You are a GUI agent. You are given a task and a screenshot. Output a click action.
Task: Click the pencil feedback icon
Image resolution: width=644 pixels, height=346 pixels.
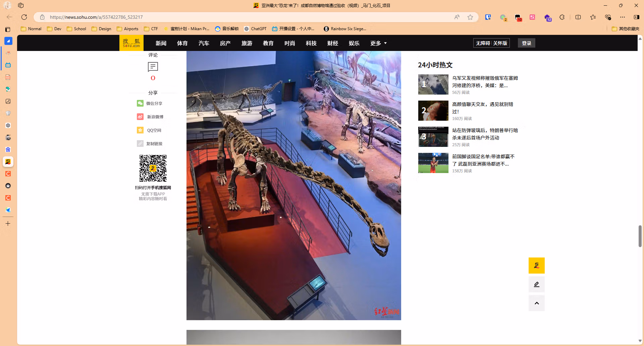[x=537, y=284]
